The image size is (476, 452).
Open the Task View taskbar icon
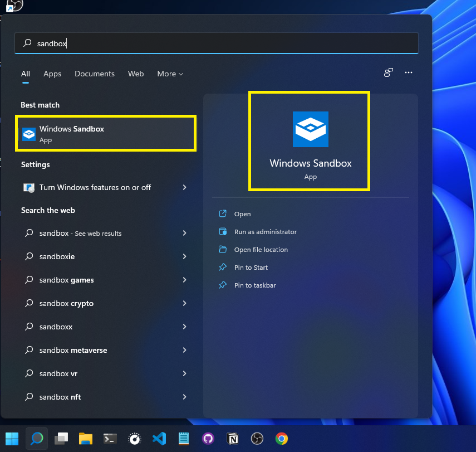(61, 439)
